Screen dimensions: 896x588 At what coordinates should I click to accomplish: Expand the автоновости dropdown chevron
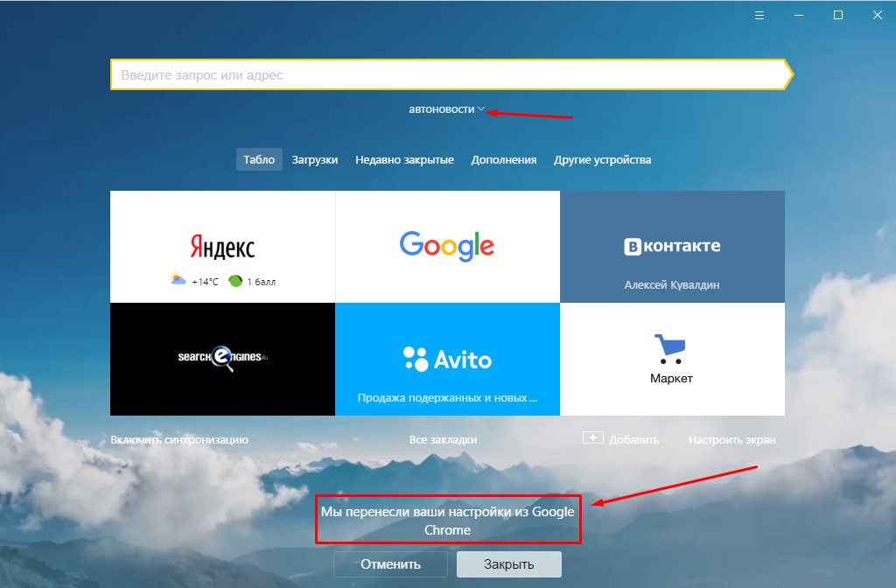(x=481, y=109)
